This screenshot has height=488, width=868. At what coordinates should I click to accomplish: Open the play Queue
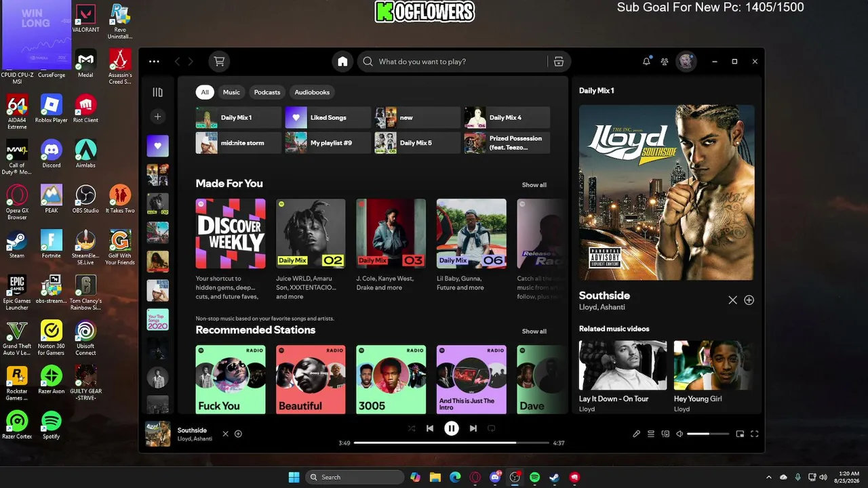point(651,434)
